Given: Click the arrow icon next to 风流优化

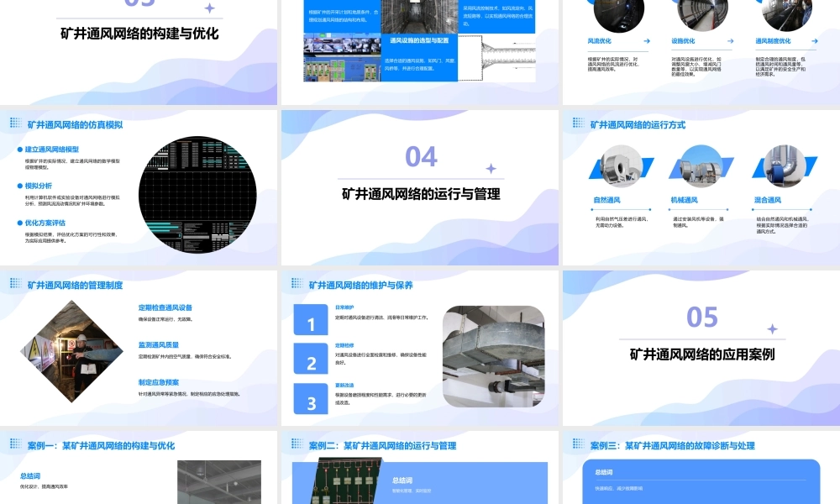Looking at the screenshot, I should point(647,41).
